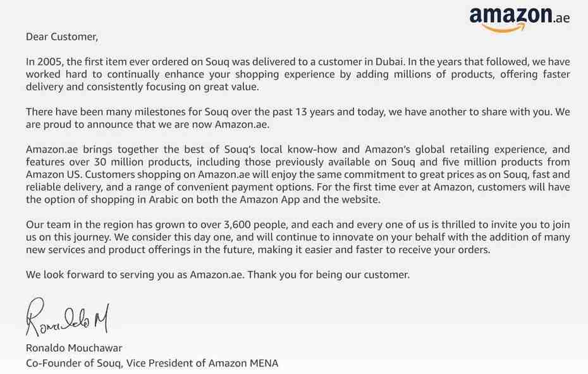588x374 pixels.
Task: Click the handwritten Ronaldo M signature
Action: [68, 318]
